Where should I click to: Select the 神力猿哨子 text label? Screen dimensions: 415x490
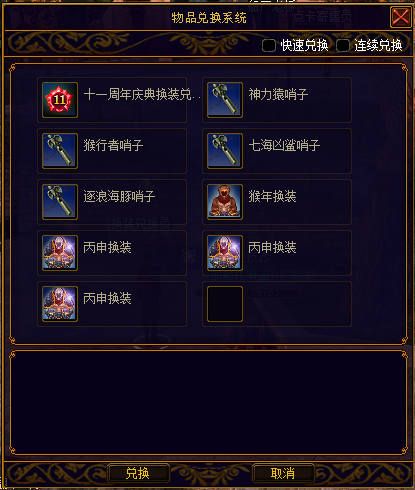pyautogui.click(x=278, y=95)
